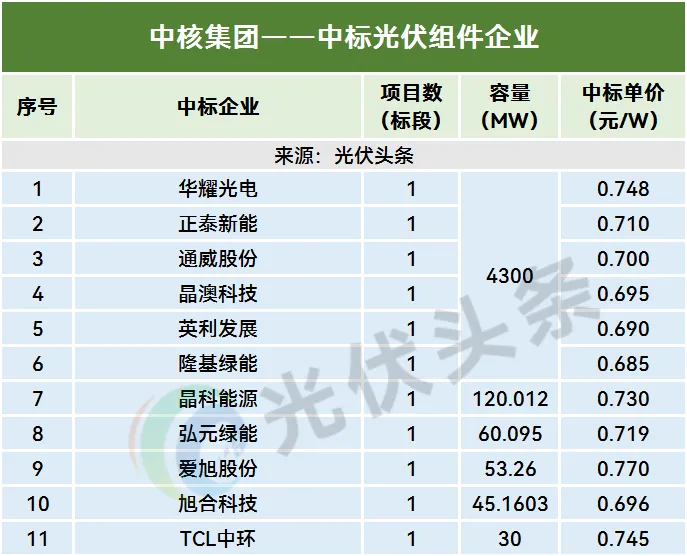
Task: Click project count 1 in 华耀光电 row
Action: [x=411, y=188]
